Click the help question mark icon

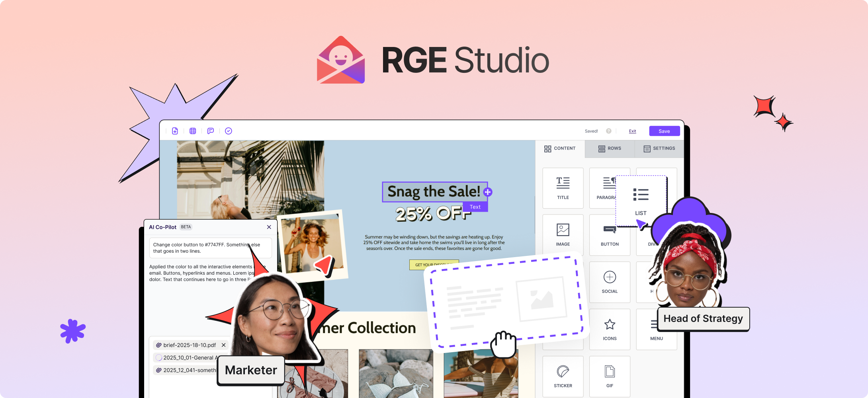(x=609, y=131)
